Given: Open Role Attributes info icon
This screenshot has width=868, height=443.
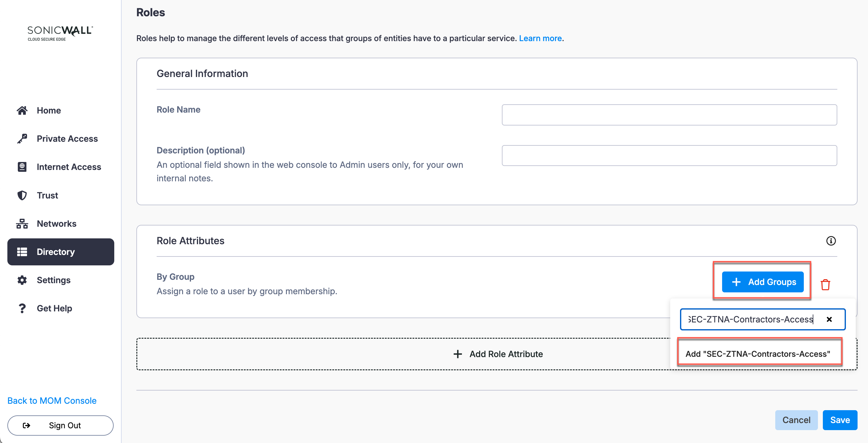Looking at the screenshot, I should click(x=831, y=241).
